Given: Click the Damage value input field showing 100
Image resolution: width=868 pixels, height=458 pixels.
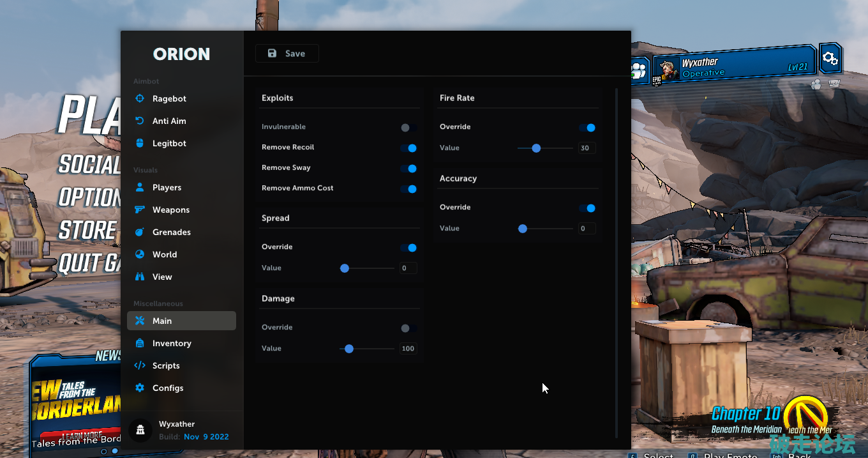Looking at the screenshot, I should pyautogui.click(x=408, y=349).
